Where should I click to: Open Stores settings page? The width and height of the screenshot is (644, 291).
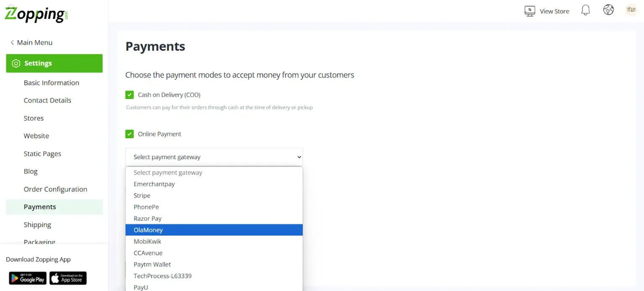point(34,118)
